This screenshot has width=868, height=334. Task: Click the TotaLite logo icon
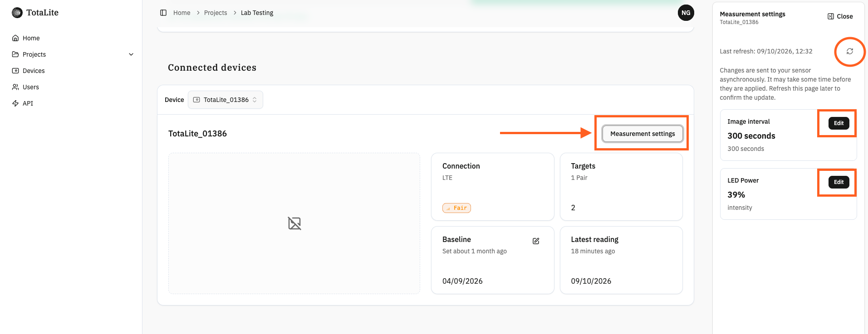click(x=17, y=13)
